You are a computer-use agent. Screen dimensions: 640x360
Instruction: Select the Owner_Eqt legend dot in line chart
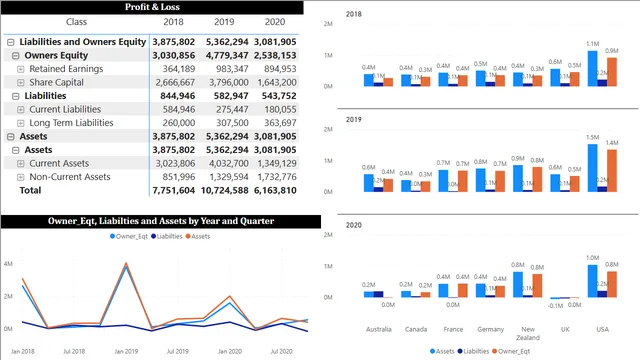(112, 236)
